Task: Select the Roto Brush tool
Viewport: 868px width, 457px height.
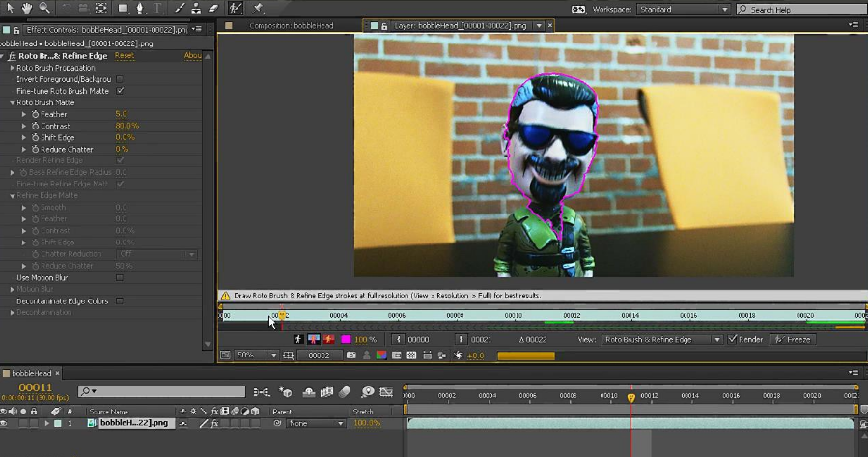Action: (x=236, y=8)
